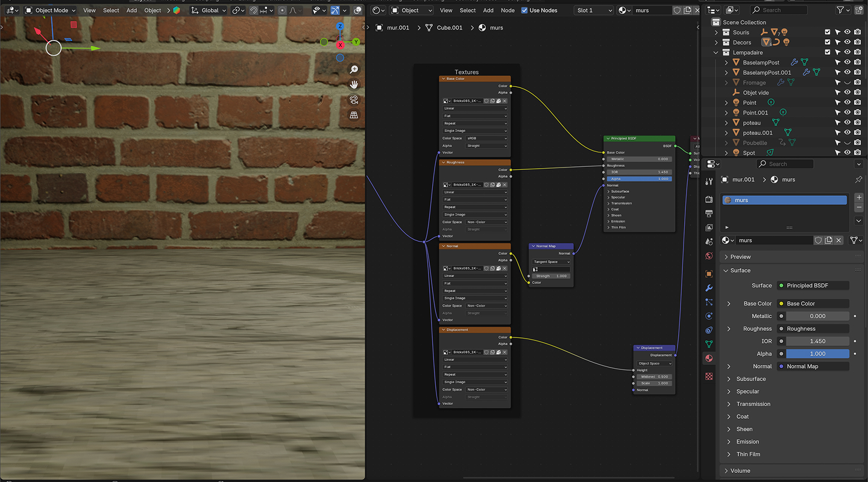Click the pan view hand icon
This screenshot has height=482, width=868.
(354, 84)
